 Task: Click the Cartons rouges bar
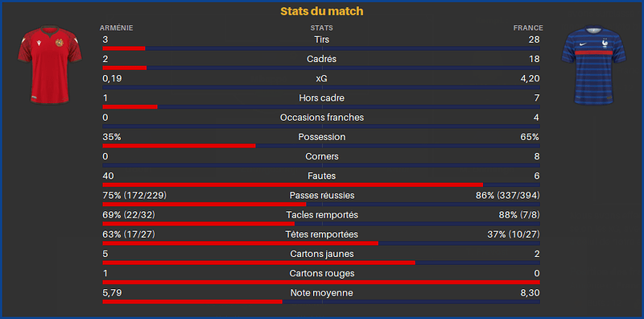(x=321, y=283)
